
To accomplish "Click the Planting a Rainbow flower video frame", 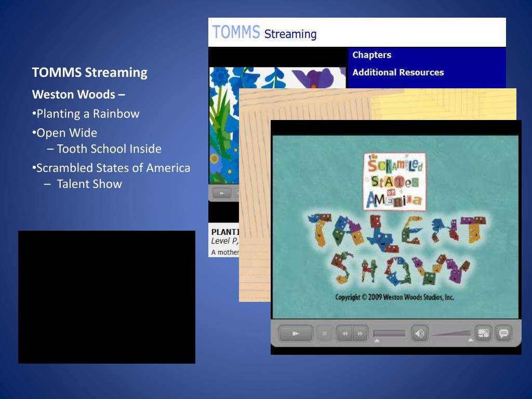I will coord(224,126).
